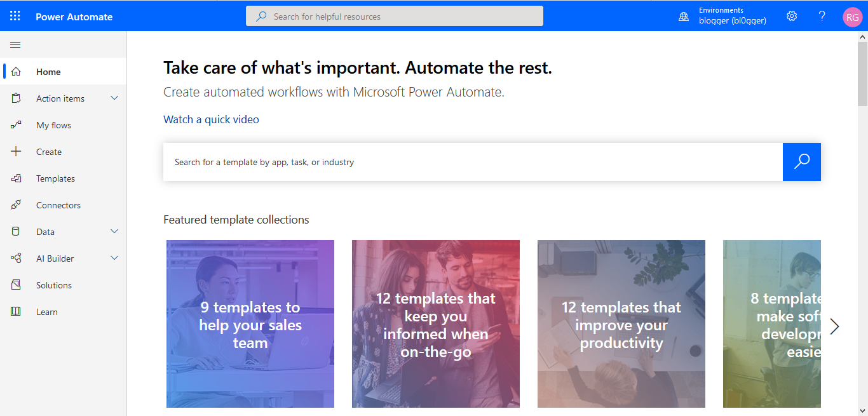The image size is (868, 416).
Task: Open Templates menu item
Action: 55,178
